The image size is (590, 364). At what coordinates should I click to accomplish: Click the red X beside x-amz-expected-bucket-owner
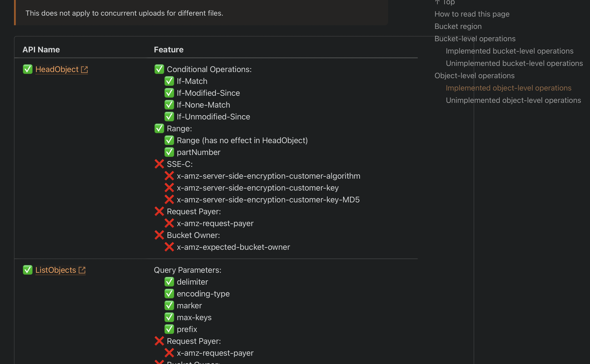pyautogui.click(x=170, y=247)
